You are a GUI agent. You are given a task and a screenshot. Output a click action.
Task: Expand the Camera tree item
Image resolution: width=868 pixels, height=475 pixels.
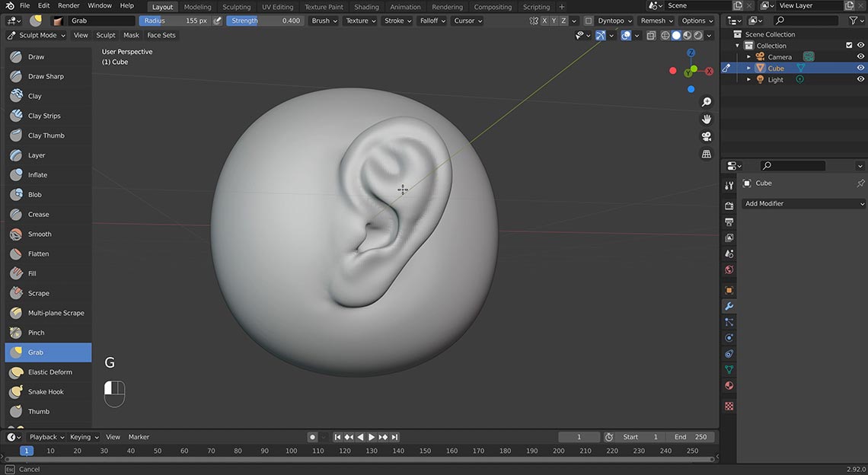[x=748, y=56]
